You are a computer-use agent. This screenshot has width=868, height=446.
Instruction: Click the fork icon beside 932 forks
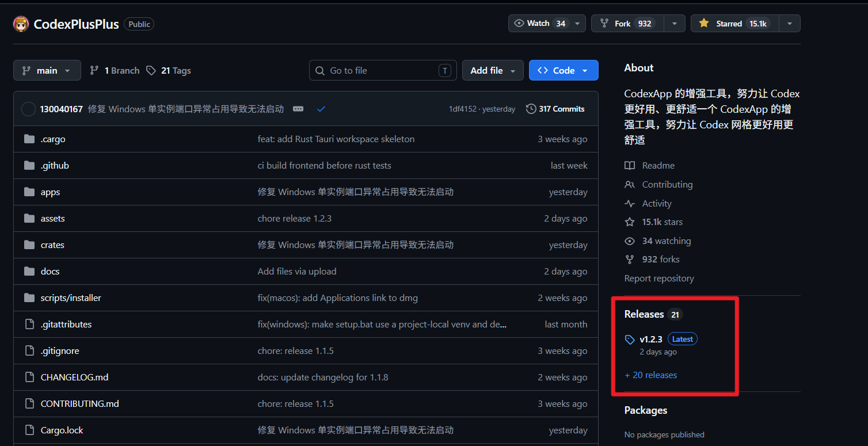pyautogui.click(x=630, y=260)
